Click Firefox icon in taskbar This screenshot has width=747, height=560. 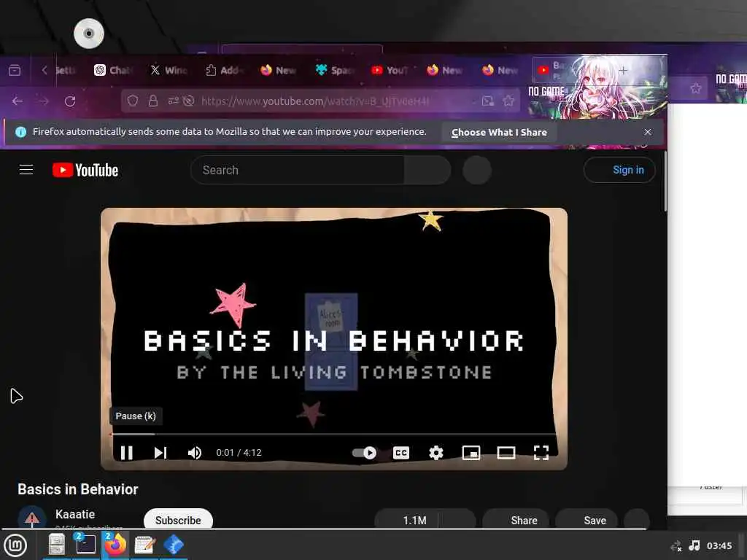(x=115, y=545)
